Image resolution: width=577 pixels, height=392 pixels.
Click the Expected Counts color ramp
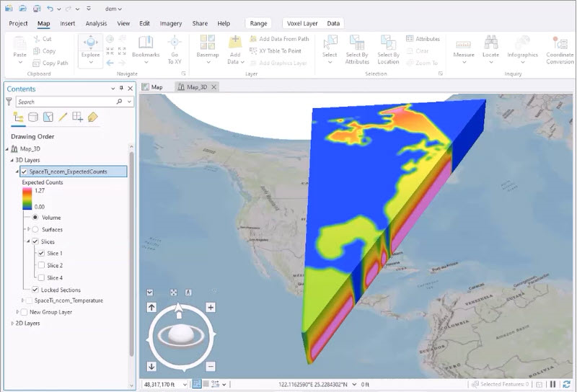pos(27,199)
